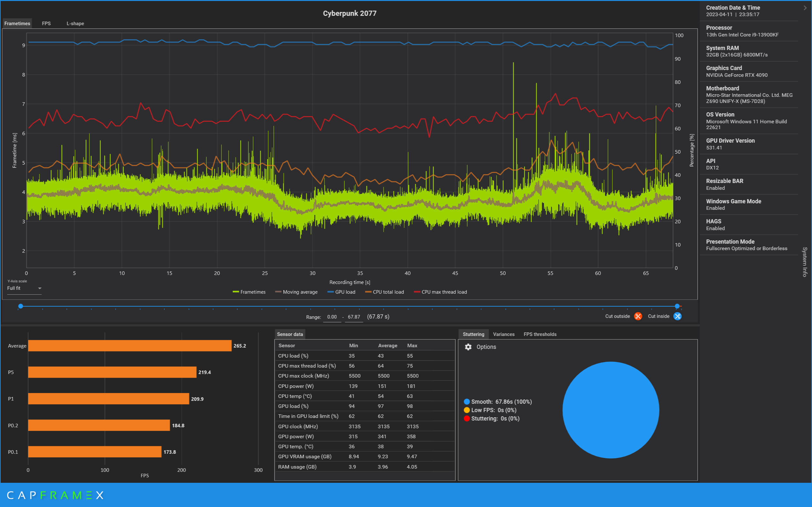The image size is (812, 507).
Task: Click the Cut inside scissors icon
Action: pos(677,316)
